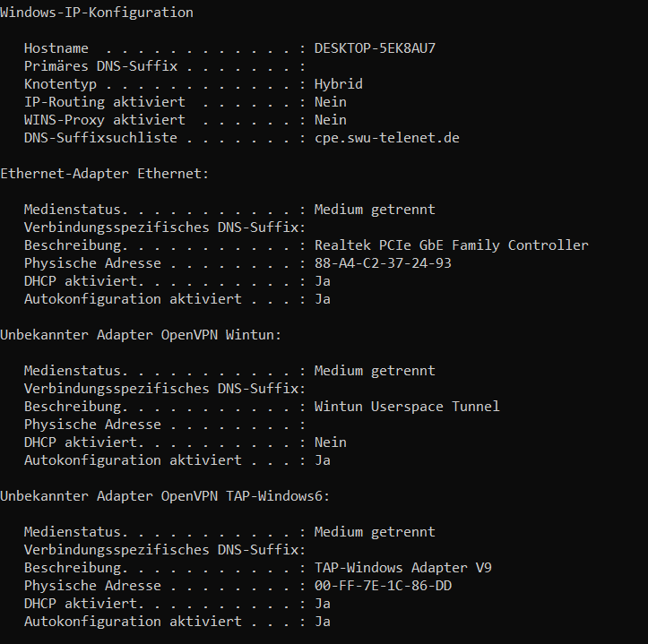648x644 pixels.
Task: Click the Wintun Userspace Tunnel description
Action: [407, 407]
